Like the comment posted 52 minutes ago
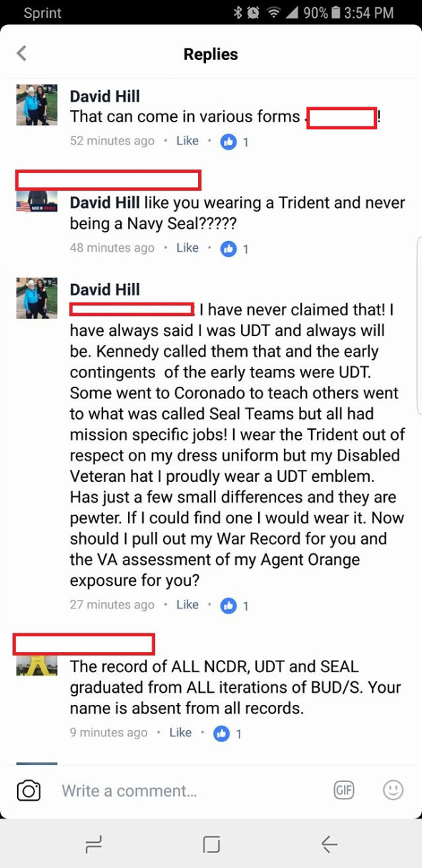The height and width of the screenshot is (868, 422). [x=187, y=141]
